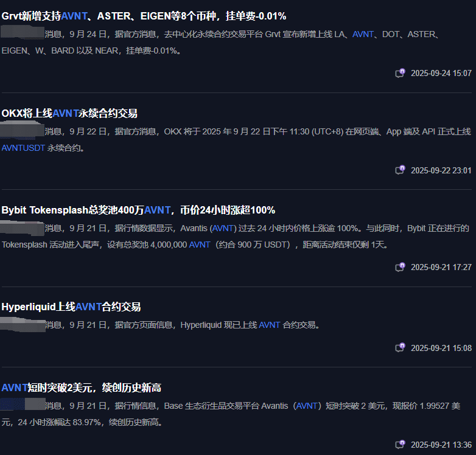Click text 挂单费-0.01% in Grvt article body
Image resolution: width=476 pixels, height=455 pixels.
[152, 50]
